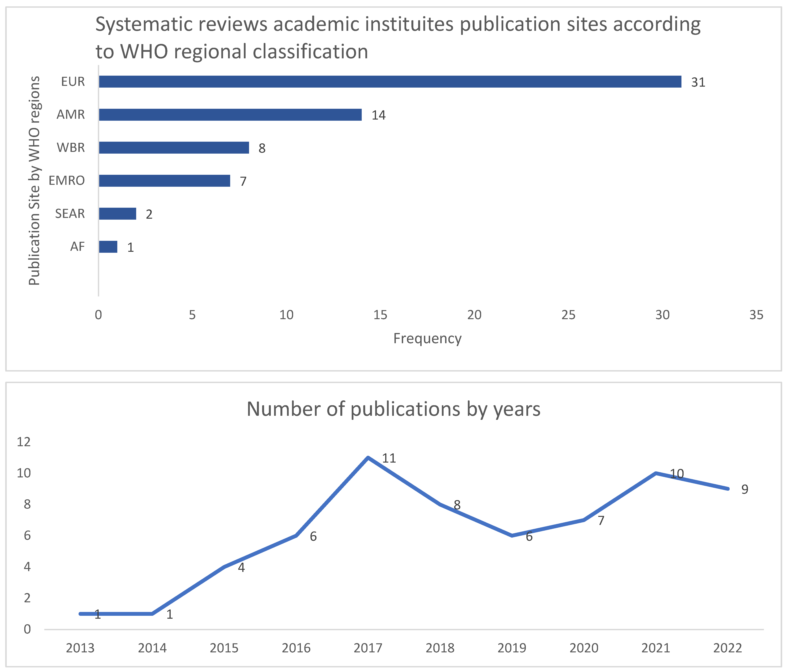Select the Frequency axis title

coord(427,338)
